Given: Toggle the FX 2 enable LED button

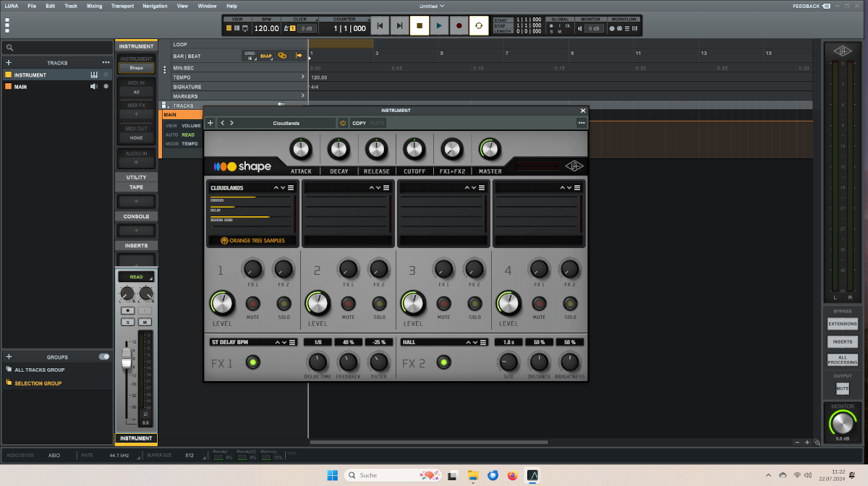Looking at the screenshot, I should [x=444, y=362].
